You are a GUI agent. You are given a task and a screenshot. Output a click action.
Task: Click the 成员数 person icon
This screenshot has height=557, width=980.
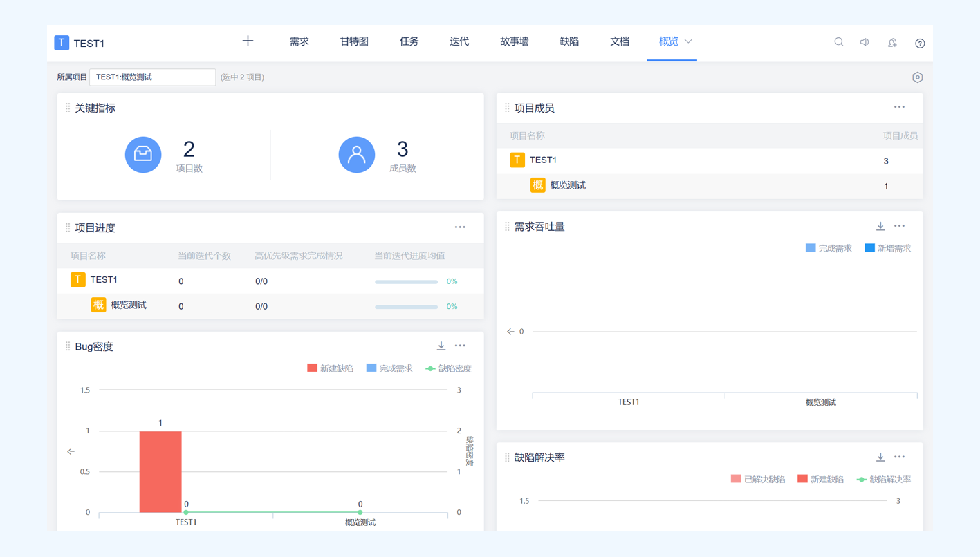pos(357,154)
